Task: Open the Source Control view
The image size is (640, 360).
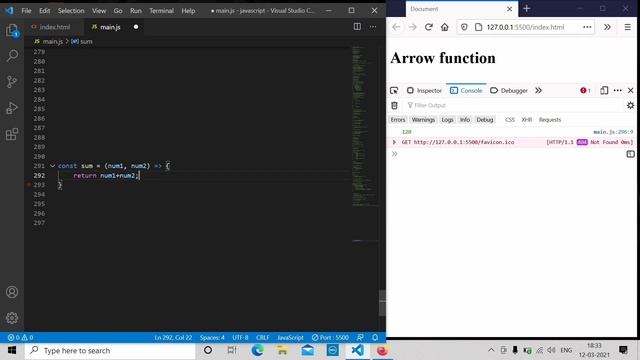Action: pos(12,82)
